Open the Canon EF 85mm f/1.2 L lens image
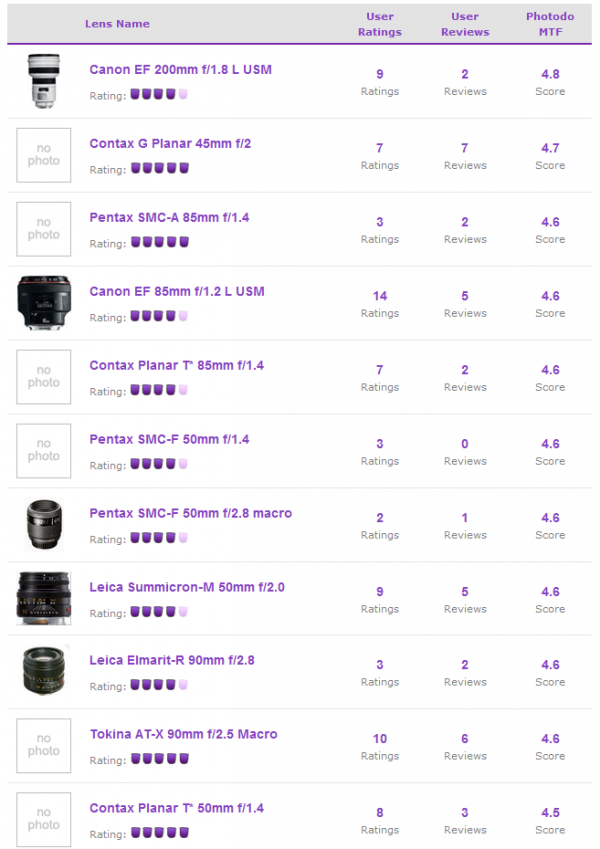This screenshot has width=600, height=849. pos(44,303)
